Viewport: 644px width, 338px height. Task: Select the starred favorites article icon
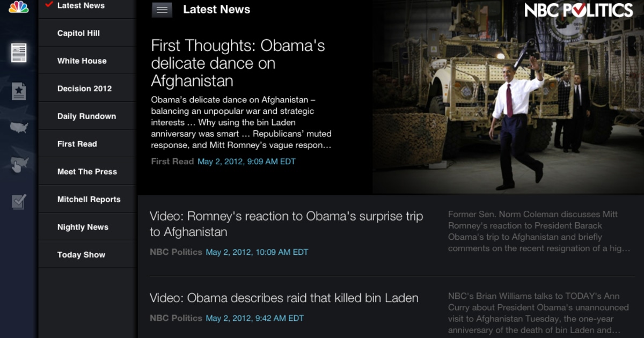[18, 91]
